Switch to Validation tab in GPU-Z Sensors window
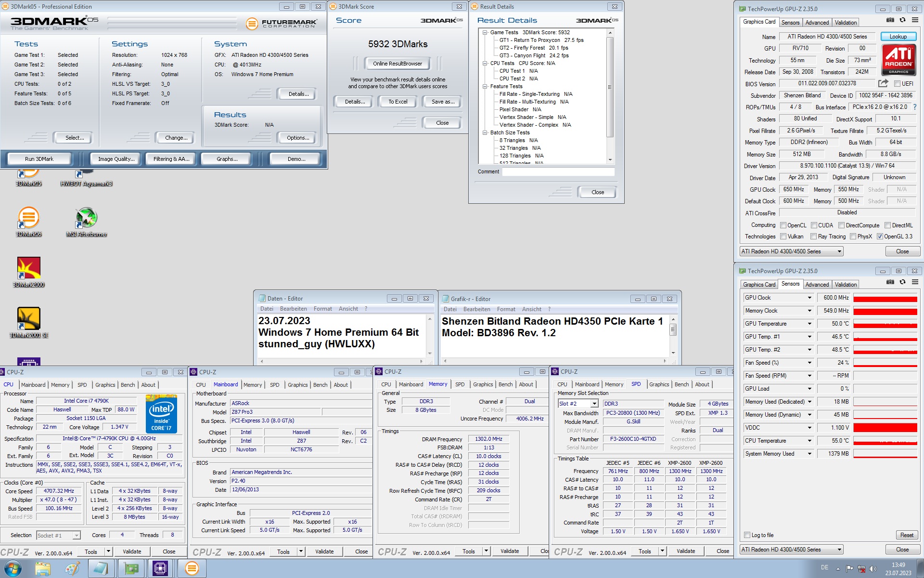This screenshot has width=924, height=578. point(846,285)
